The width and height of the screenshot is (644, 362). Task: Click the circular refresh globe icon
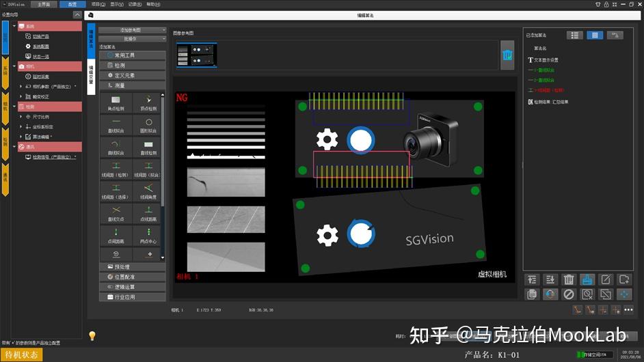(x=550, y=294)
